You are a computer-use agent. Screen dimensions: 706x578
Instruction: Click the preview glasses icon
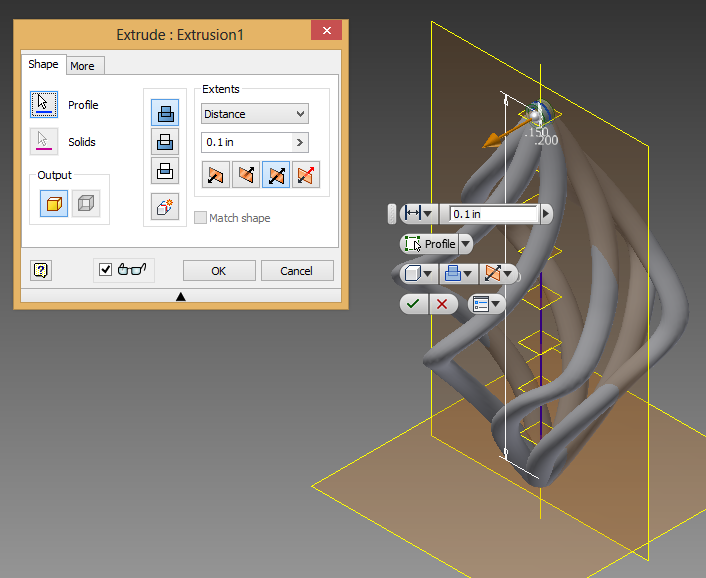(x=131, y=270)
